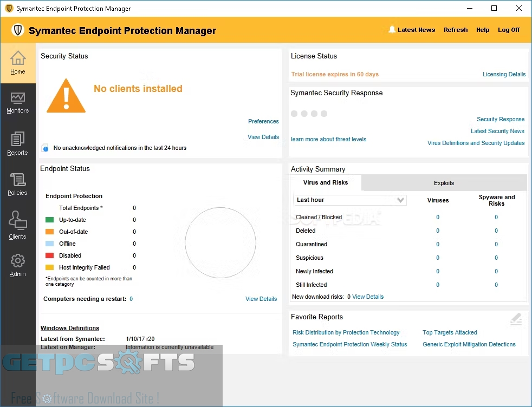Click View Details for new download risks
The height and width of the screenshot is (407, 532).
[368, 297]
